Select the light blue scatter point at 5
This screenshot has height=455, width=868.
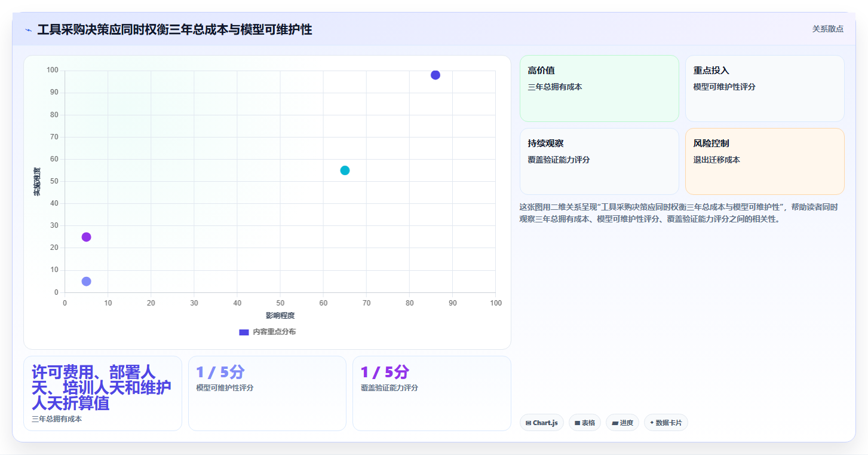pos(86,281)
